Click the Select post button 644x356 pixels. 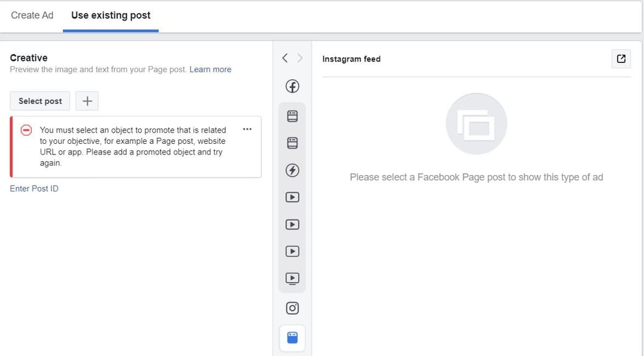[x=40, y=101]
